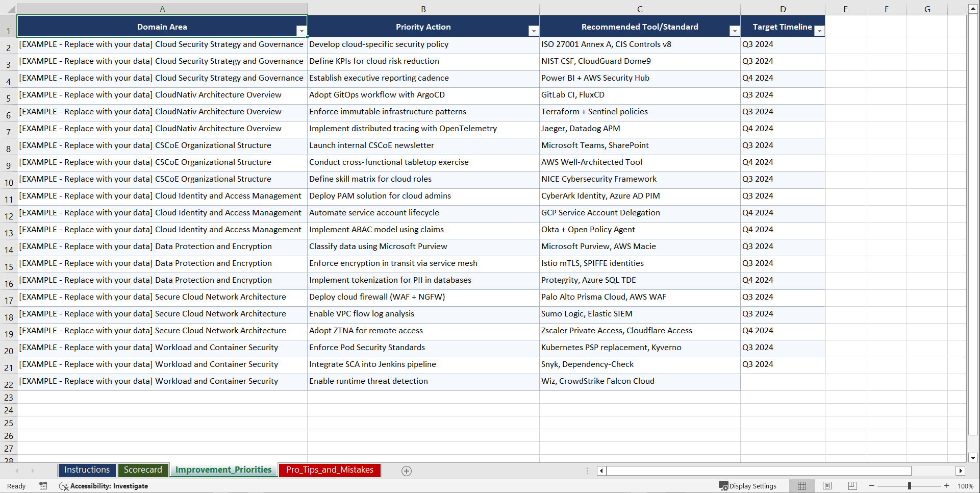
Task: Switch to Normal view in the status bar
Action: coord(801,486)
